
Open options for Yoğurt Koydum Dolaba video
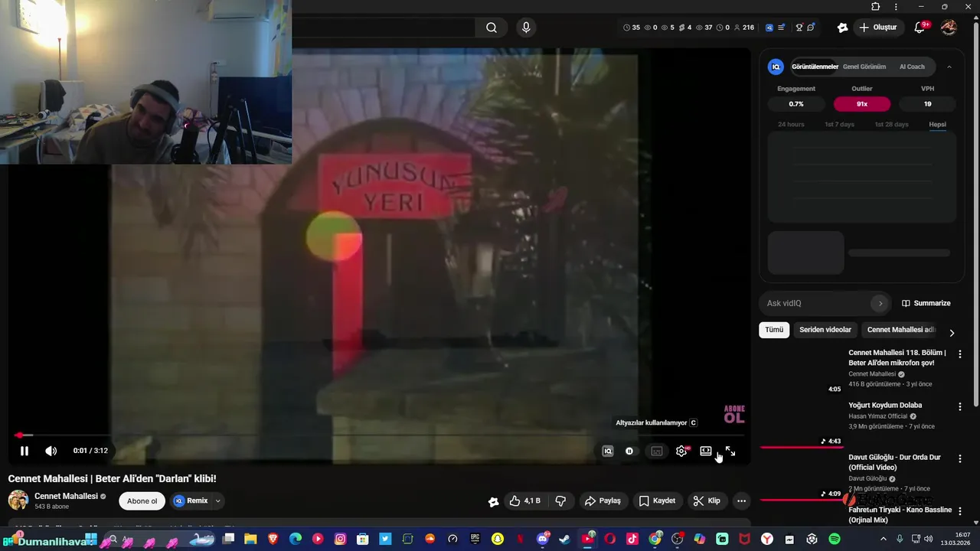click(x=960, y=406)
